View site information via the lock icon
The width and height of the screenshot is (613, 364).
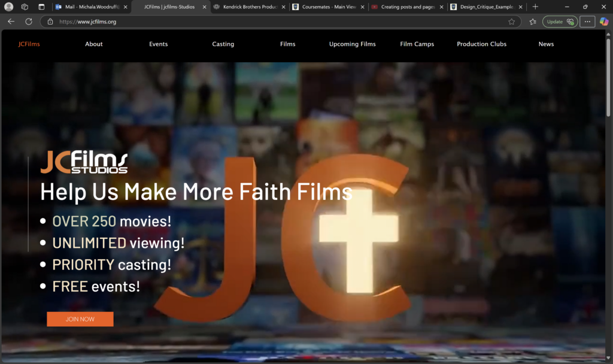(x=50, y=22)
